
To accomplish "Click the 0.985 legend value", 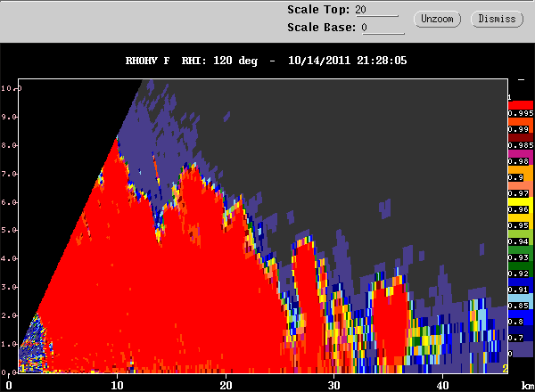I will 521,145.
